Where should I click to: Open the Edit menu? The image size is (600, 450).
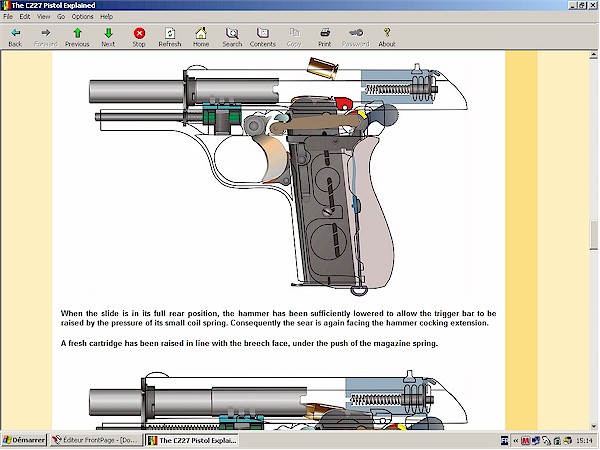pyautogui.click(x=25, y=16)
